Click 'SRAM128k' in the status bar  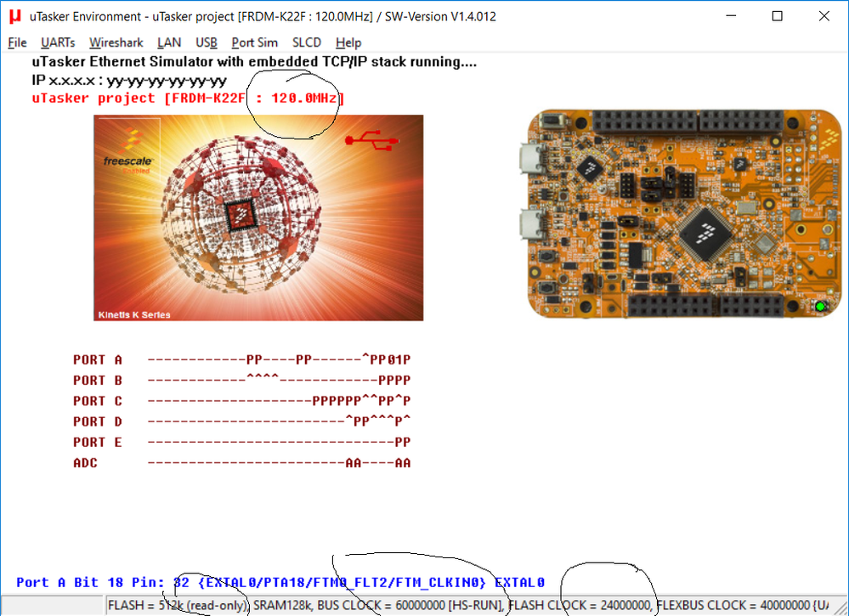point(283,605)
